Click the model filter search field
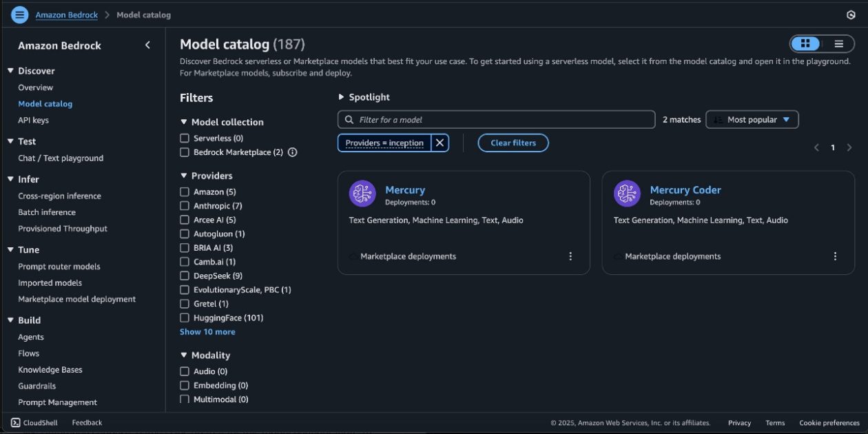Viewport: 868px width, 434px height. coord(496,119)
